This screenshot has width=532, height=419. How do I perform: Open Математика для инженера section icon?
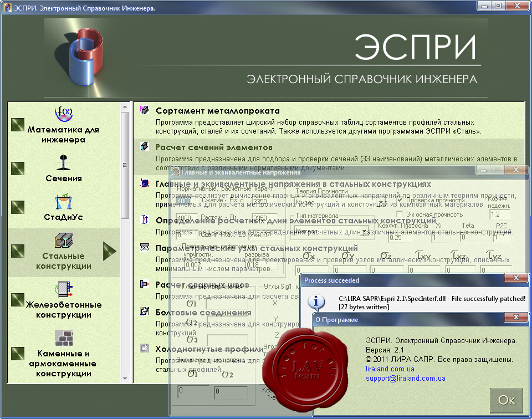(x=63, y=114)
